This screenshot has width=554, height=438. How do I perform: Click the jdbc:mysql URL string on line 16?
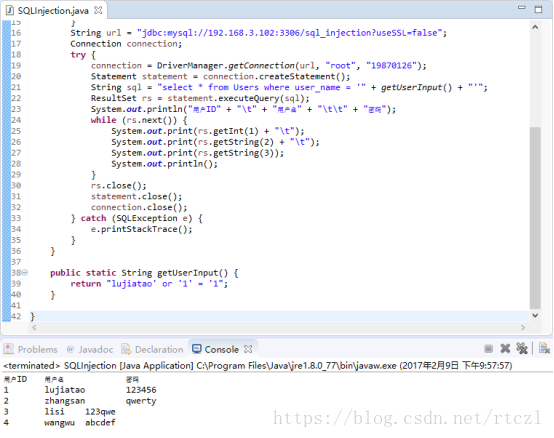pyautogui.click(x=289, y=33)
